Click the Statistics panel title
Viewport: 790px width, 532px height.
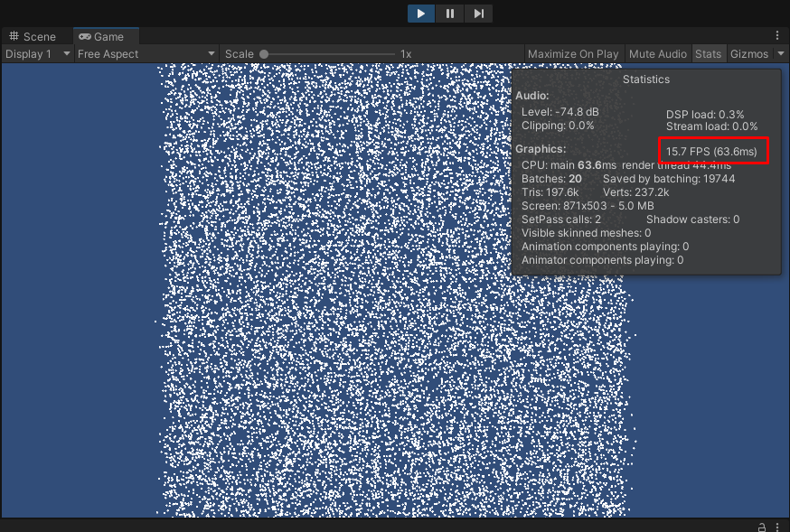[646, 79]
